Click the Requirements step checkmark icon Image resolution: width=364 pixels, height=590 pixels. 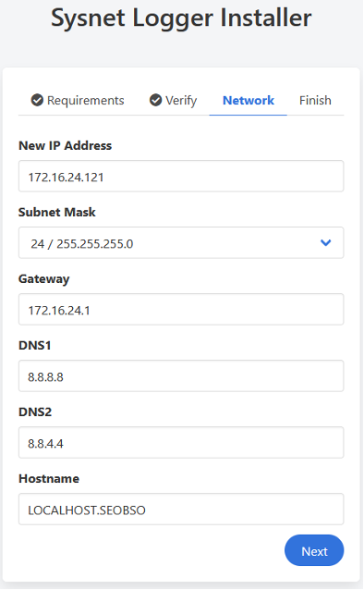pos(37,100)
